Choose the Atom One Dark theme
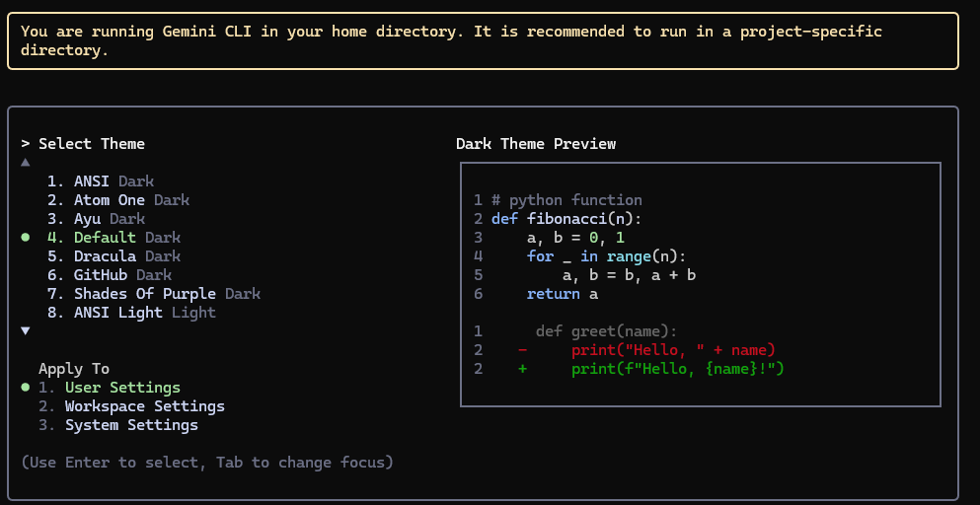The image size is (980, 505). [118, 200]
